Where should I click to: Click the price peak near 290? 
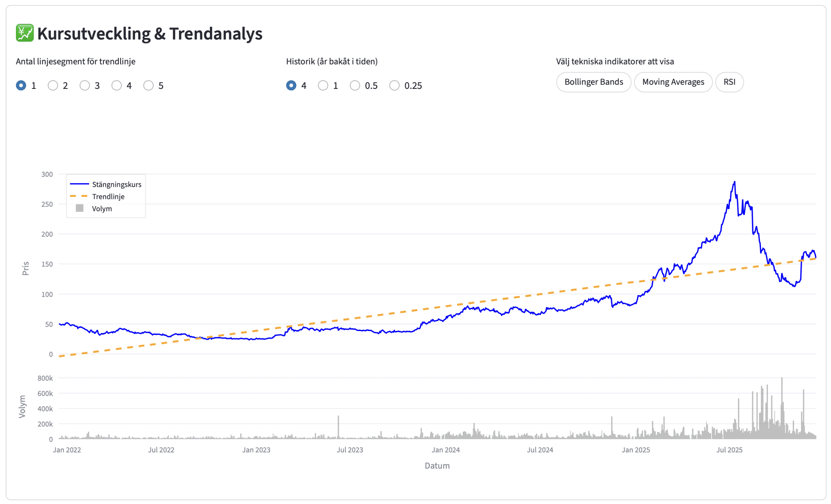click(x=734, y=182)
